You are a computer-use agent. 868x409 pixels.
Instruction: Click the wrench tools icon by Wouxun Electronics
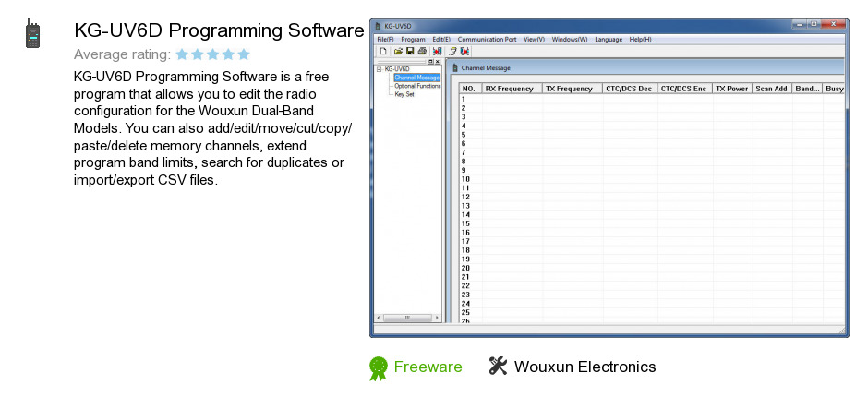498,366
